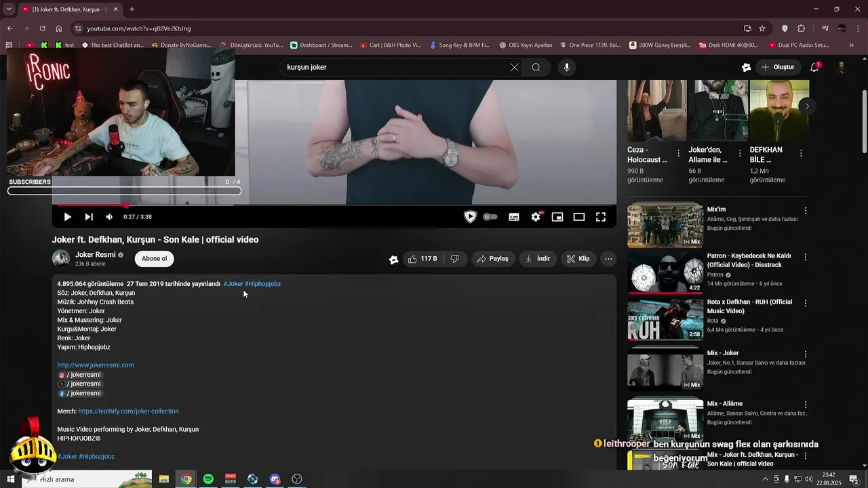Go back in browser history

9,28
